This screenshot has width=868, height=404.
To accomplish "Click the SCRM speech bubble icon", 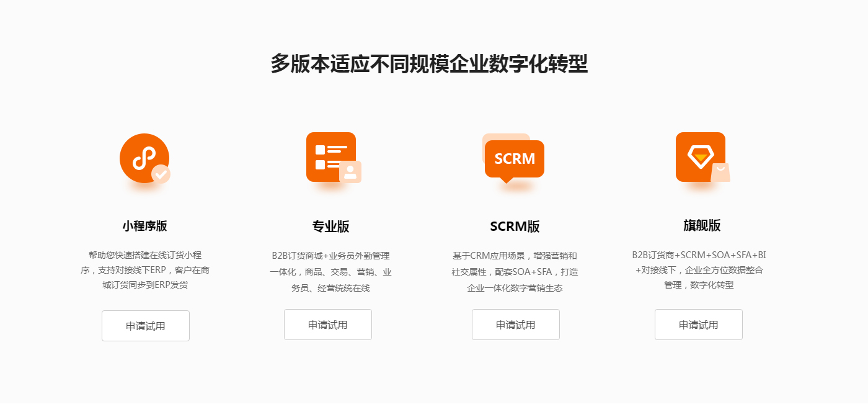I will pyautogui.click(x=513, y=159).
